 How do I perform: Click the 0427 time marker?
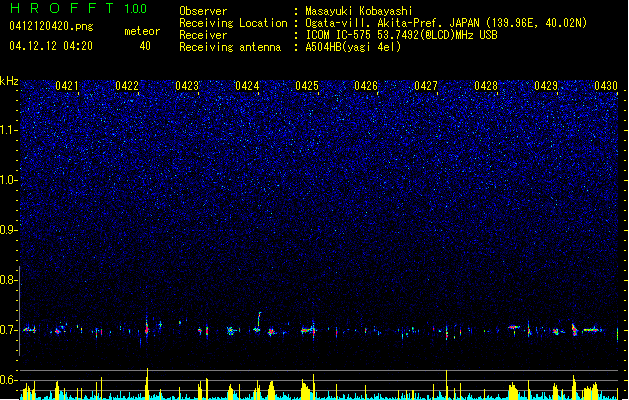(426, 86)
